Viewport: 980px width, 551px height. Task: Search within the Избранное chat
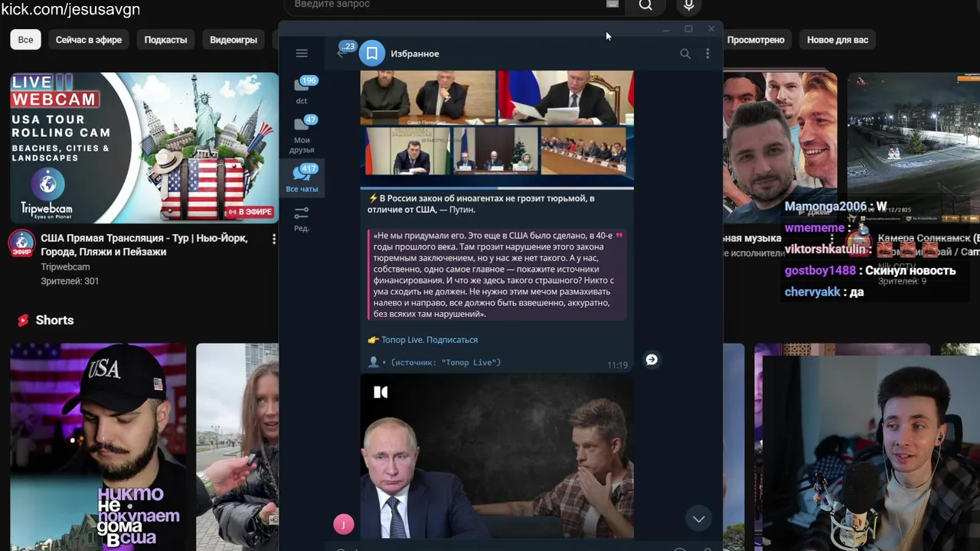(685, 54)
